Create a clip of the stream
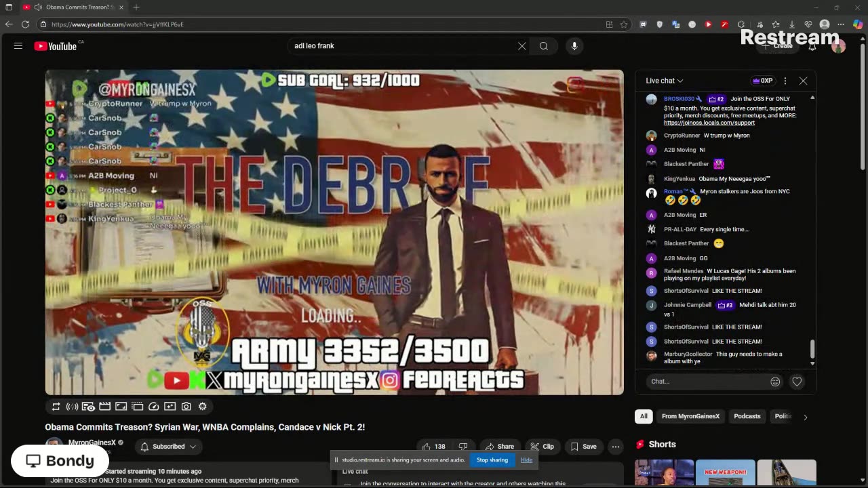This screenshot has height=488, width=868. point(542,447)
